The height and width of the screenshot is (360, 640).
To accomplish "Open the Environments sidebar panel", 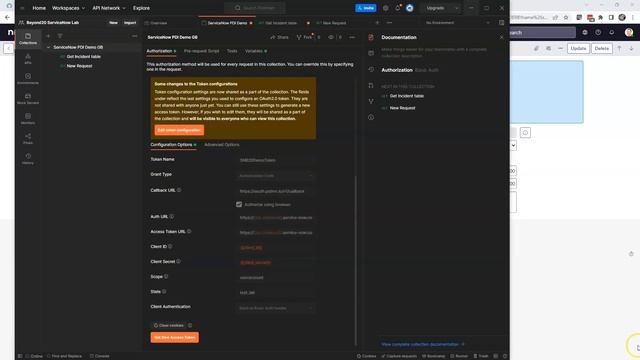I will click(28, 78).
